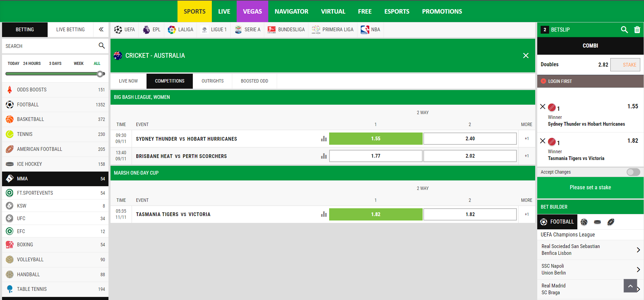Toggle odds 1.55 for Sydney Thunder

click(x=376, y=139)
